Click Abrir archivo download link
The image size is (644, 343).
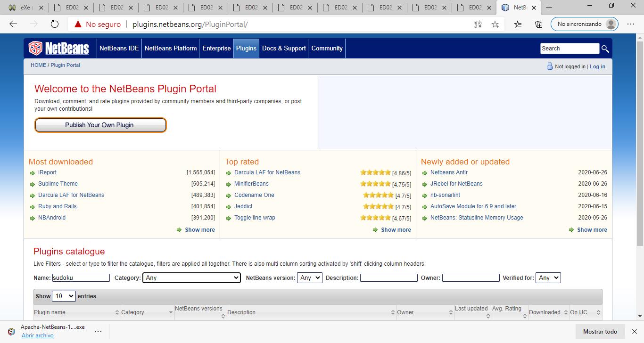click(38, 335)
